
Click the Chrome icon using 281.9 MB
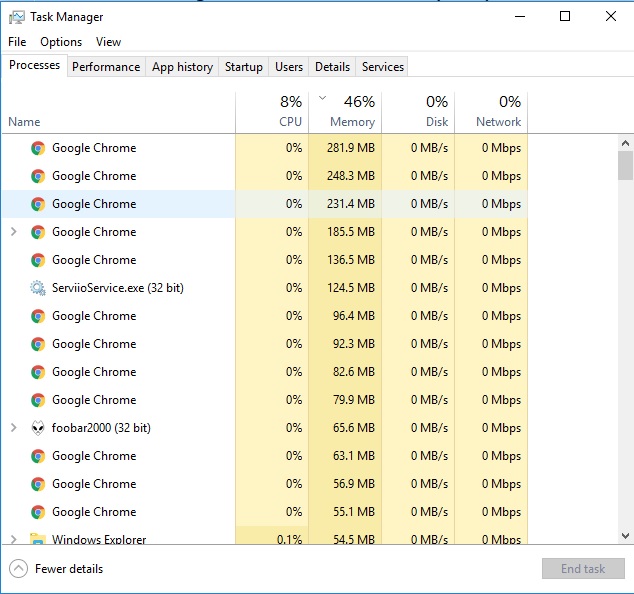pos(38,148)
